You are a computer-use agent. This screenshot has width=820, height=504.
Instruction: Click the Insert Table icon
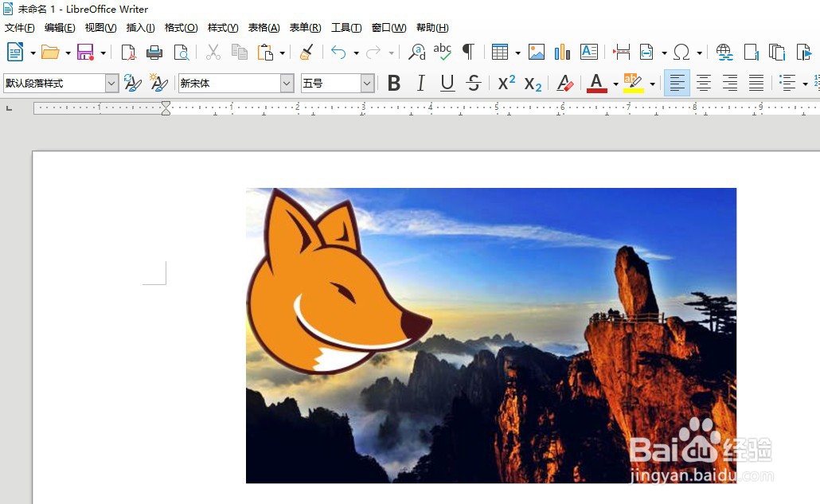coord(500,53)
